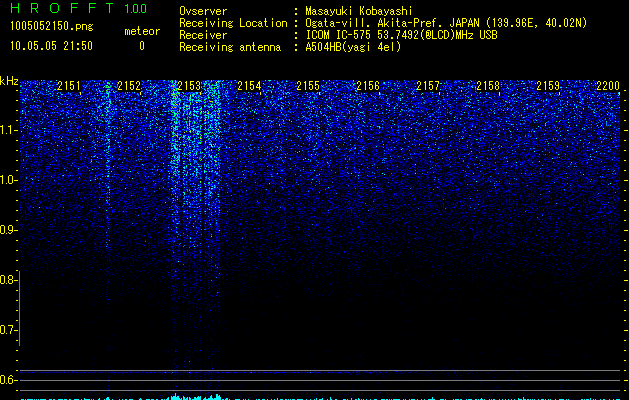Screen dimensions: 629x400
Task: Click the 1.1 kHz frequency label
Action: click(8, 130)
